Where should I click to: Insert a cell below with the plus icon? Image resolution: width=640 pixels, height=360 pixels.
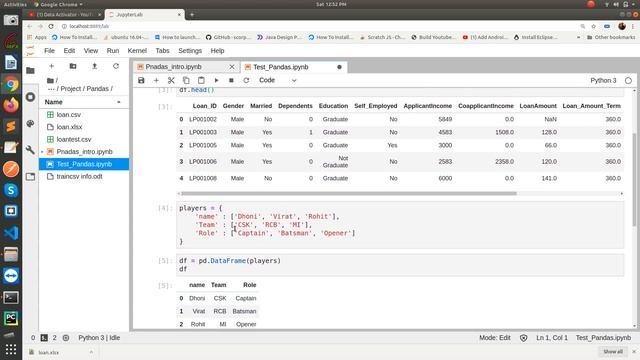[x=156, y=80]
